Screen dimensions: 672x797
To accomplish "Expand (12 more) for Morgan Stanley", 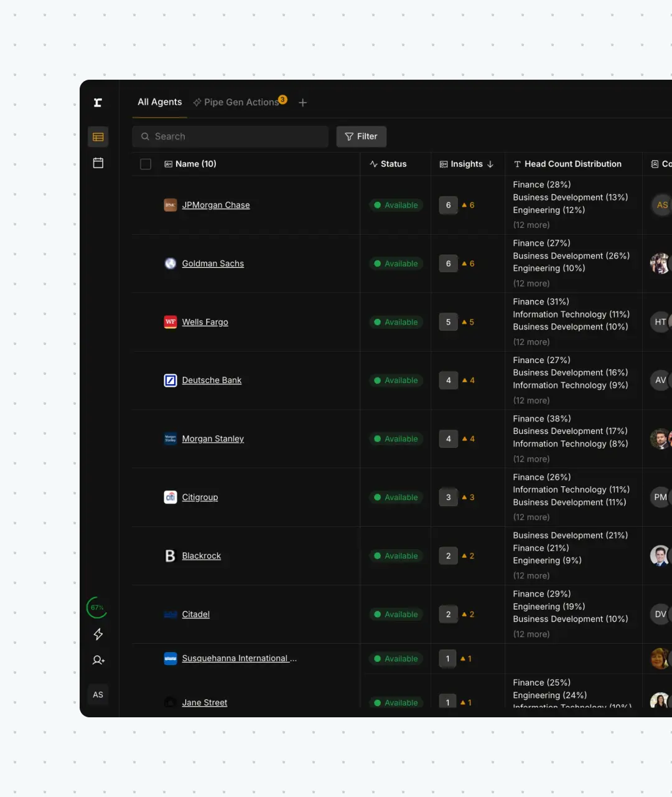I will coord(531,459).
